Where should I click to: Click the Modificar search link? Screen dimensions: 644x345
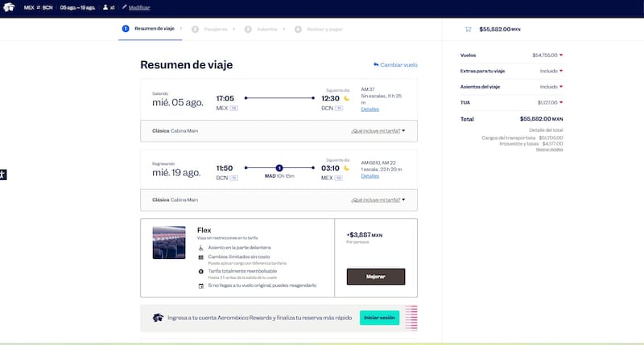point(139,7)
